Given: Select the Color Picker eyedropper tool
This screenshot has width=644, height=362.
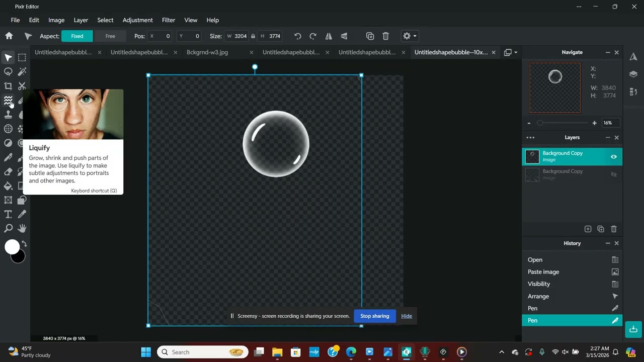Looking at the screenshot, I should click(22, 215).
